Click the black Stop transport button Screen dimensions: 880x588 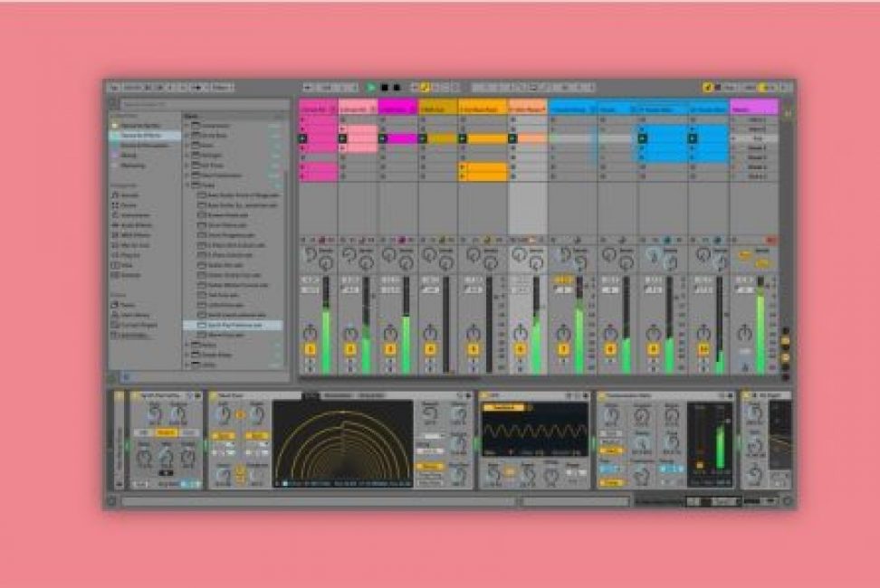[x=385, y=88]
